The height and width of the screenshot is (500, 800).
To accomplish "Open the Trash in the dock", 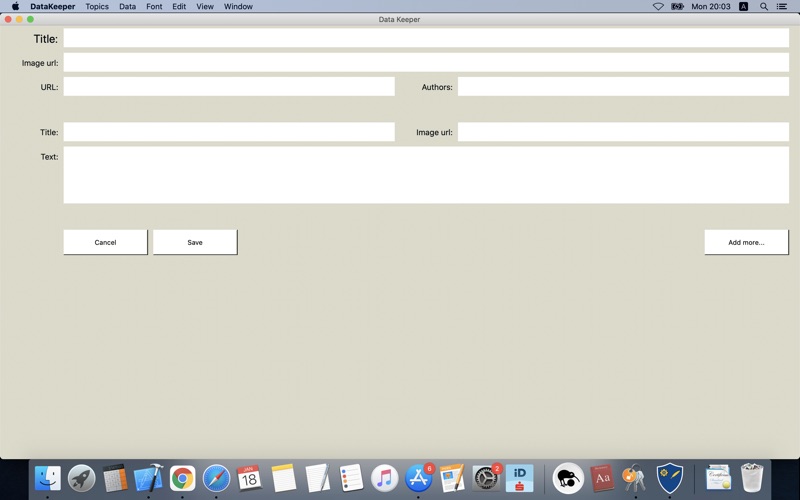I will tap(752, 478).
